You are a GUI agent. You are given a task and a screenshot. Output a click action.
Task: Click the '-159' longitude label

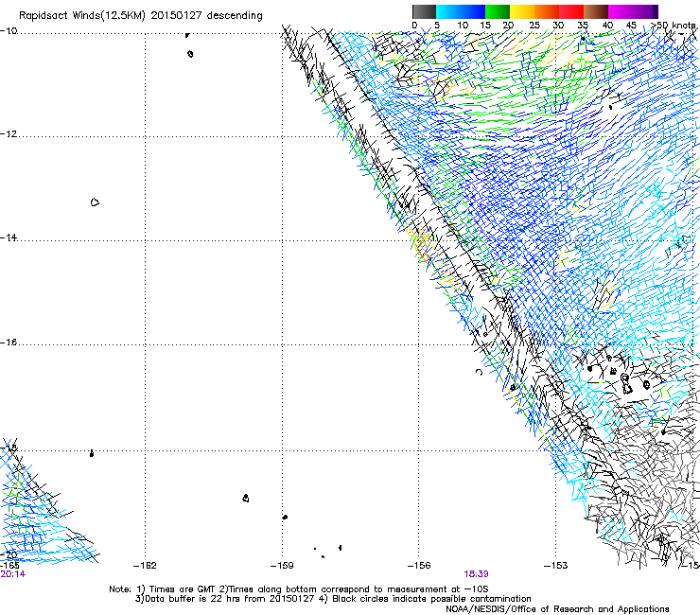pyautogui.click(x=282, y=566)
